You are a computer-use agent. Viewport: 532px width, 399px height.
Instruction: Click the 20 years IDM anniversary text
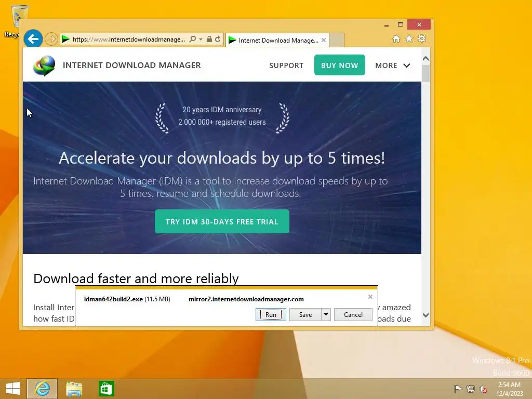(222, 110)
